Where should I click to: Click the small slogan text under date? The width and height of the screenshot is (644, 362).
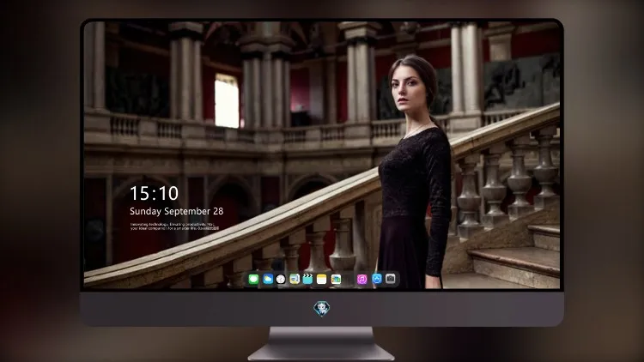click(174, 226)
